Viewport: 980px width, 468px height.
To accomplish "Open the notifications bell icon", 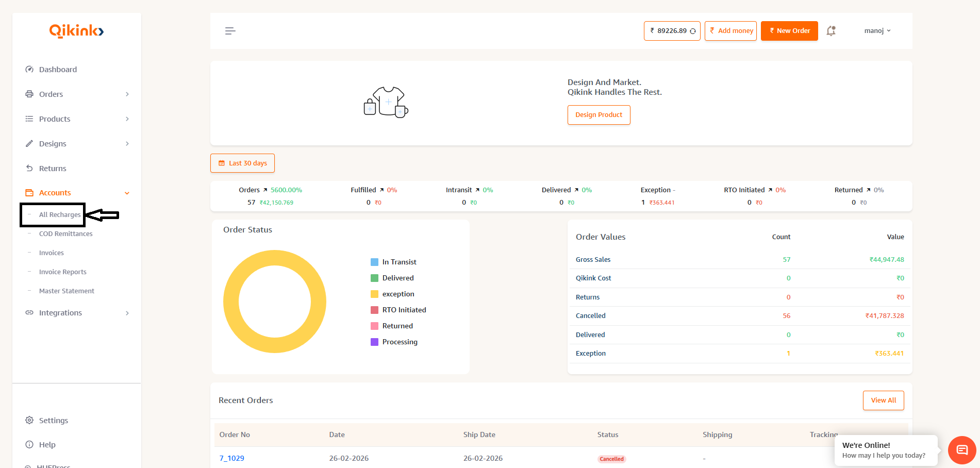I will tap(830, 31).
